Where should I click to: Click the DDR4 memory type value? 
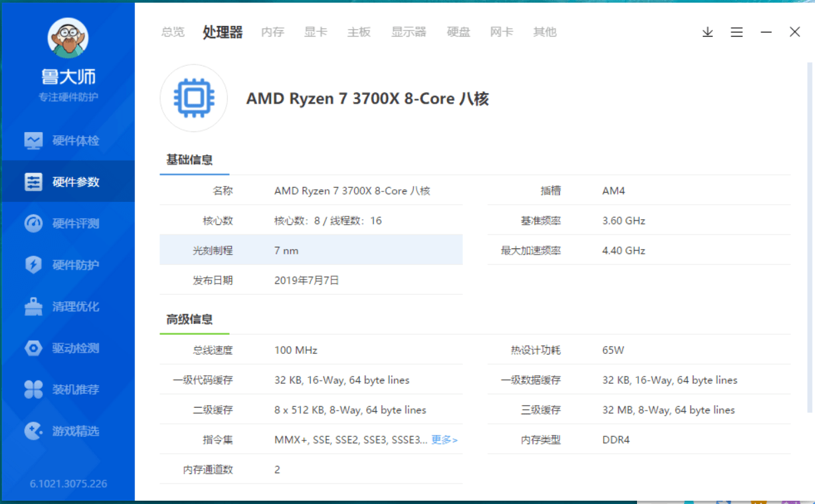[616, 440]
